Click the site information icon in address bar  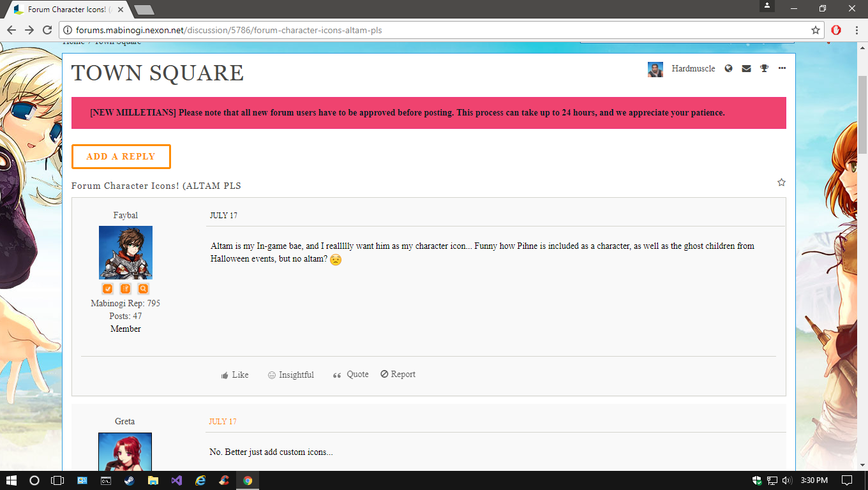click(x=68, y=30)
